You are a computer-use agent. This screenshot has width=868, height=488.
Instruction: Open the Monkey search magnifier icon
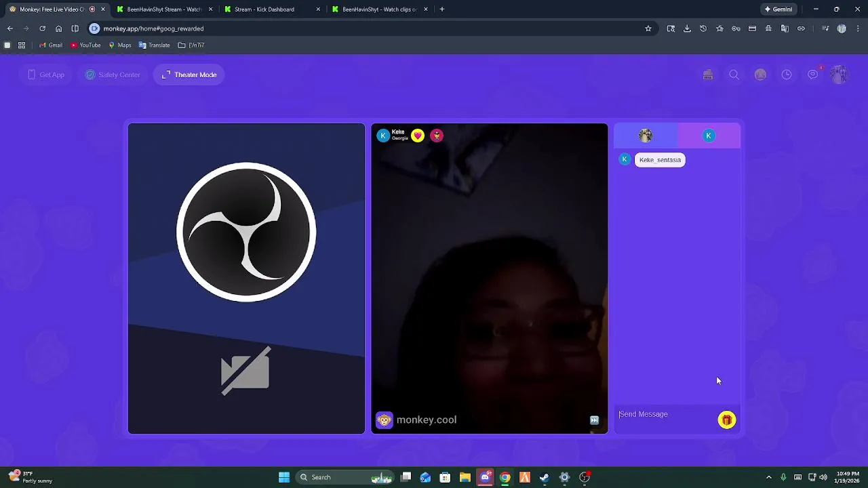(x=734, y=75)
